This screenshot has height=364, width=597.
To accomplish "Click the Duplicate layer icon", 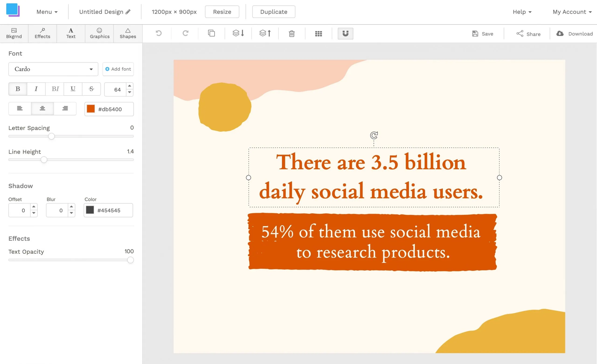I will pos(212,33).
